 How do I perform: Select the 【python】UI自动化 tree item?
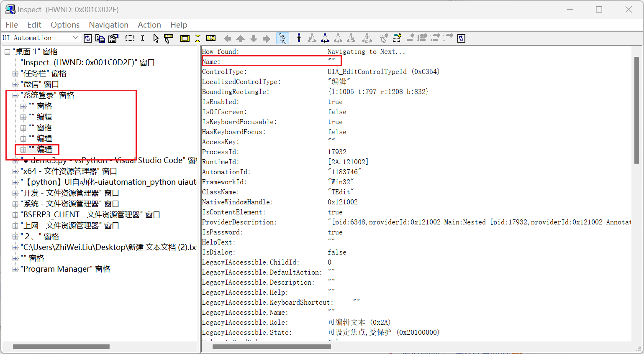pyautogui.click(x=109, y=182)
